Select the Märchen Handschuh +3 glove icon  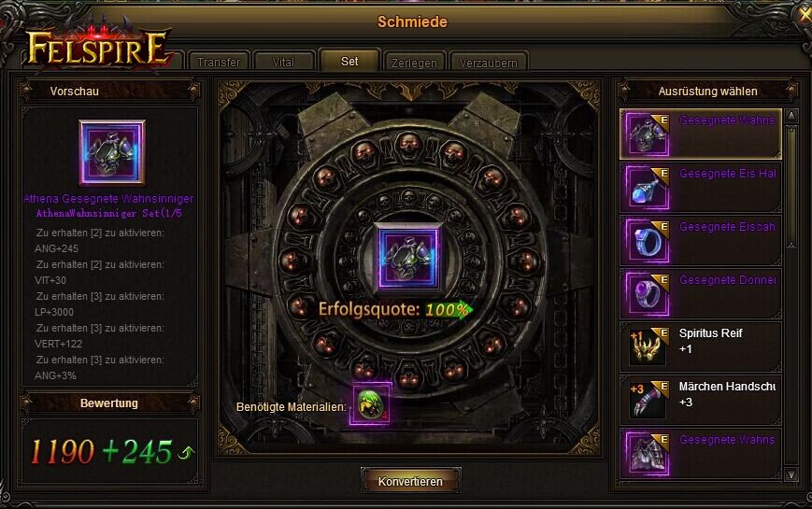[647, 401]
